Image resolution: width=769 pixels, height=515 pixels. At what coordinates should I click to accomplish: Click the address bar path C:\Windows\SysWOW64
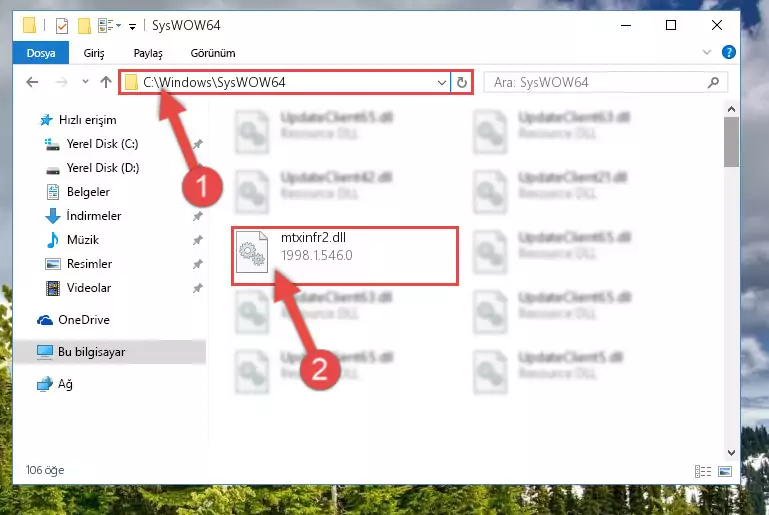tap(214, 82)
